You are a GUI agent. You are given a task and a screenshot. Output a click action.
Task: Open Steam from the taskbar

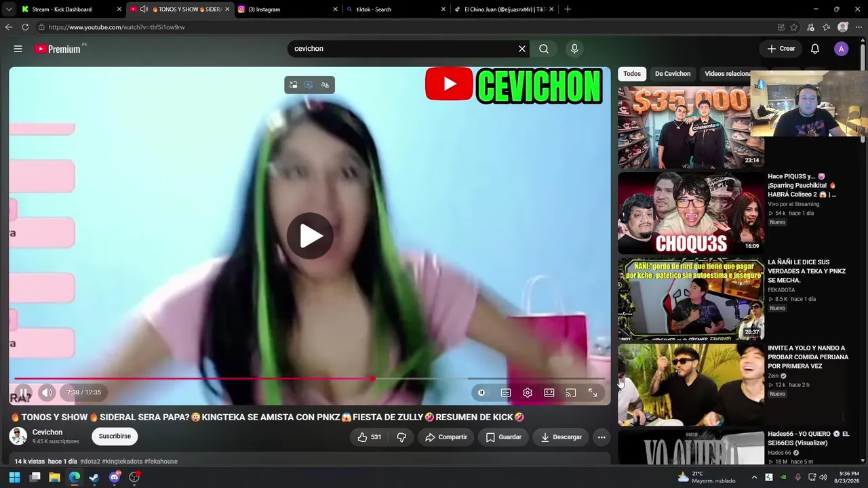click(94, 477)
